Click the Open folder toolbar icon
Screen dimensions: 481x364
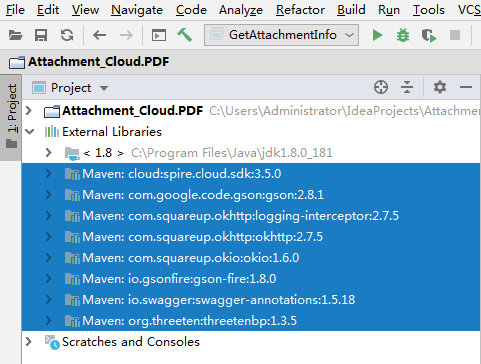(x=15, y=35)
